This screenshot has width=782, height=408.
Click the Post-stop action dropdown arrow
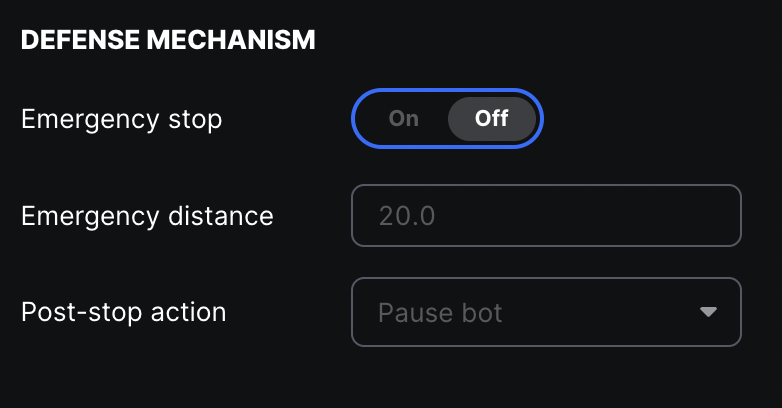tap(708, 312)
